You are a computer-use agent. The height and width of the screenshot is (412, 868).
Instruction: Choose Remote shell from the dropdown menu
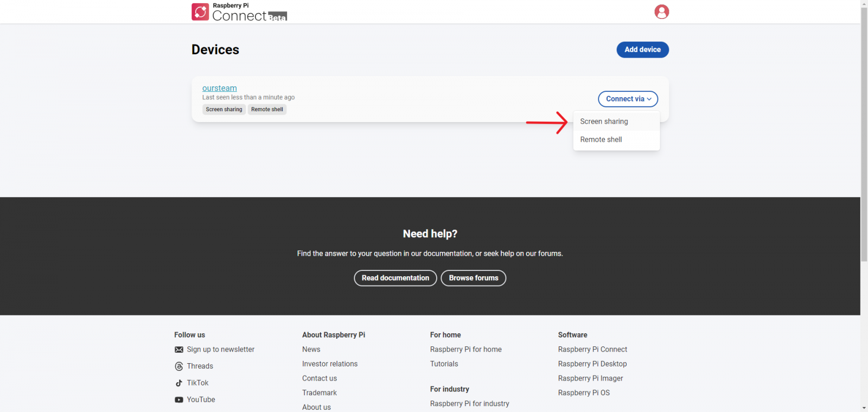pyautogui.click(x=616, y=140)
